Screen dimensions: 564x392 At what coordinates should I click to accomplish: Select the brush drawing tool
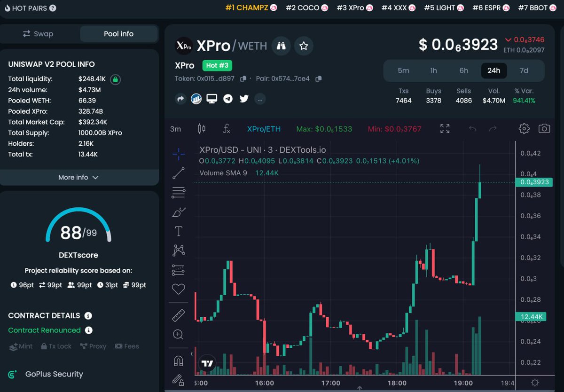tap(179, 212)
